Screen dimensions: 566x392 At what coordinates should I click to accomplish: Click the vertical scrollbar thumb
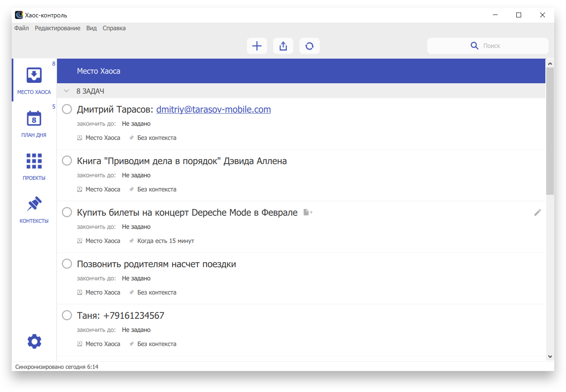click(550, 131)
